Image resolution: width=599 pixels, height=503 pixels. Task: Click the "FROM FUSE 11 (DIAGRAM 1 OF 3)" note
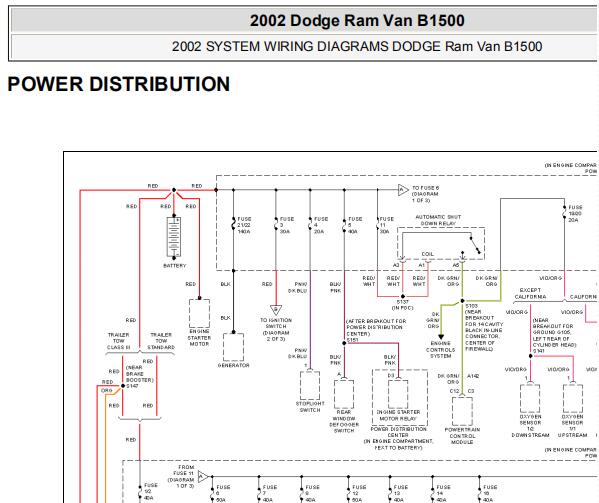coord(181,477)
